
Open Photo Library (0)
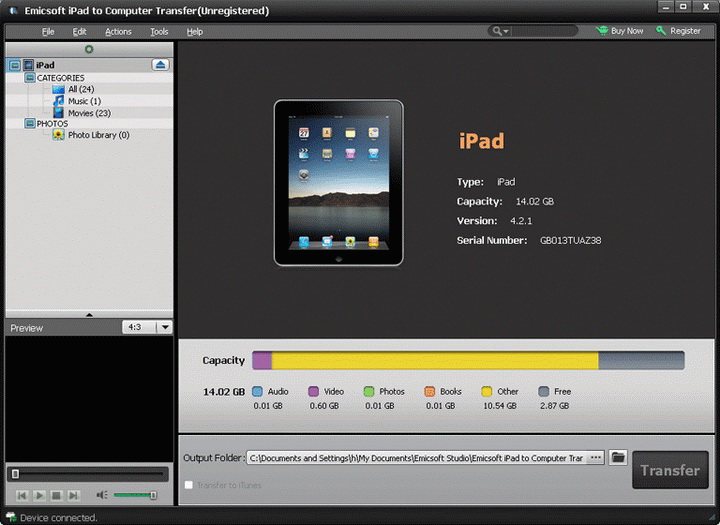pyautogui.click(x=99, y=135)
